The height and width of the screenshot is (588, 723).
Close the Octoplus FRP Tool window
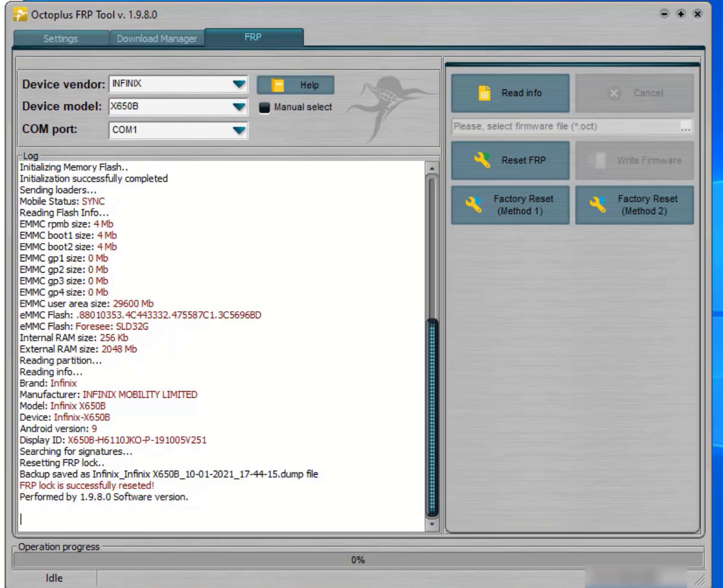tap(697, 14)
